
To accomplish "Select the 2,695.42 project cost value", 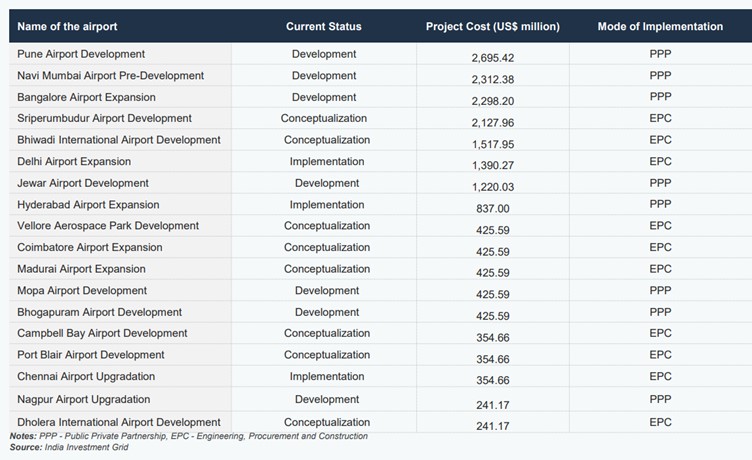I will [493, 58].
